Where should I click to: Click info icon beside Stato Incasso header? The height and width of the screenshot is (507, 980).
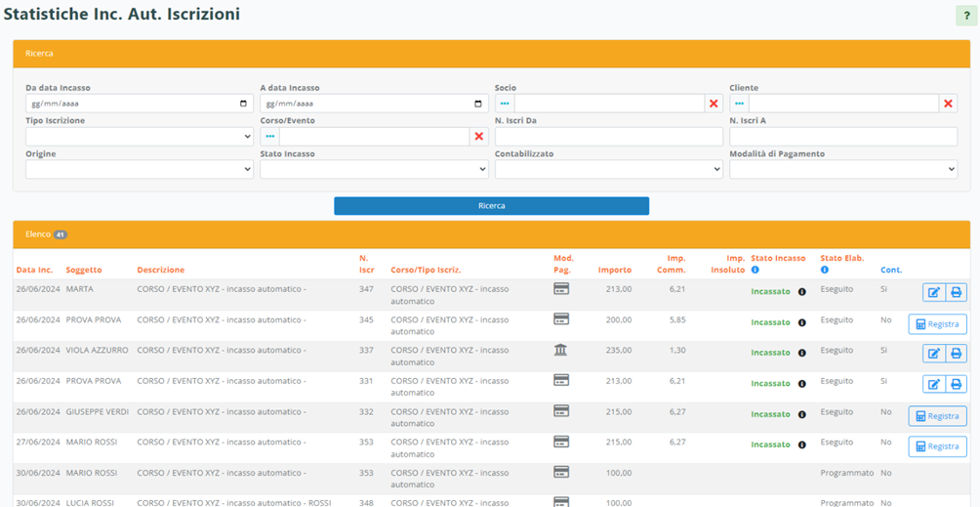[755, 270]
